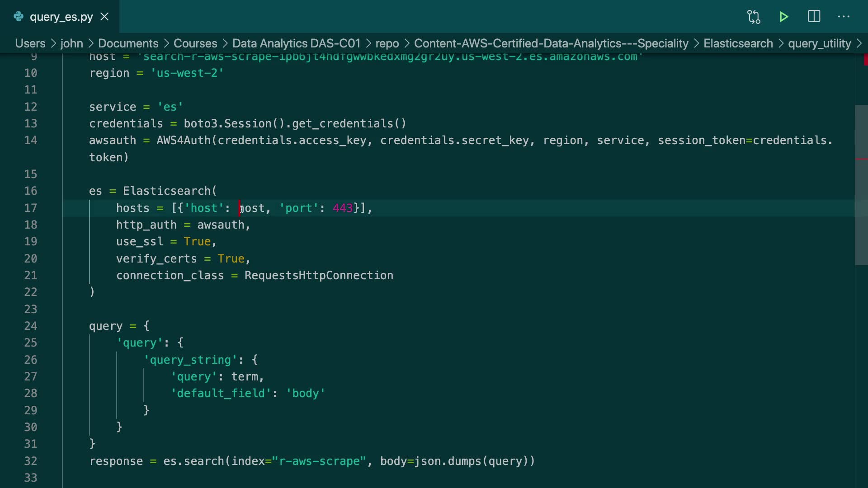This screenshot has width=868, height=488.
Task: Close the query_es.py tab
Action: (x=104, y=17)
